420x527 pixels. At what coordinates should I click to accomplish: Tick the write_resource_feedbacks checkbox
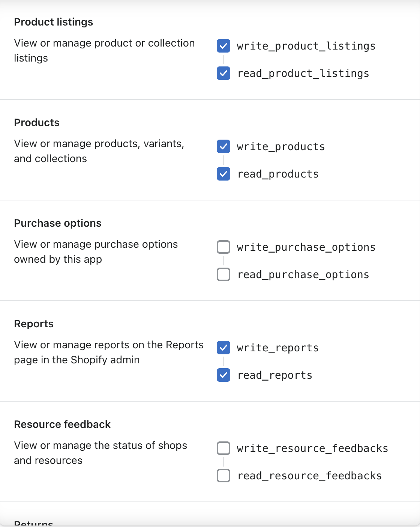tap(223, 448)
